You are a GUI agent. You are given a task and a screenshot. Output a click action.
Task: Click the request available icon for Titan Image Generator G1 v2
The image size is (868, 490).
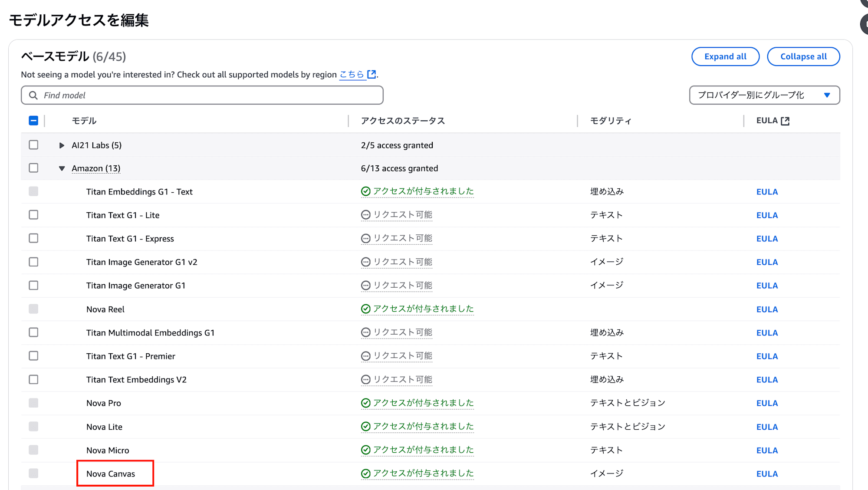366,262
